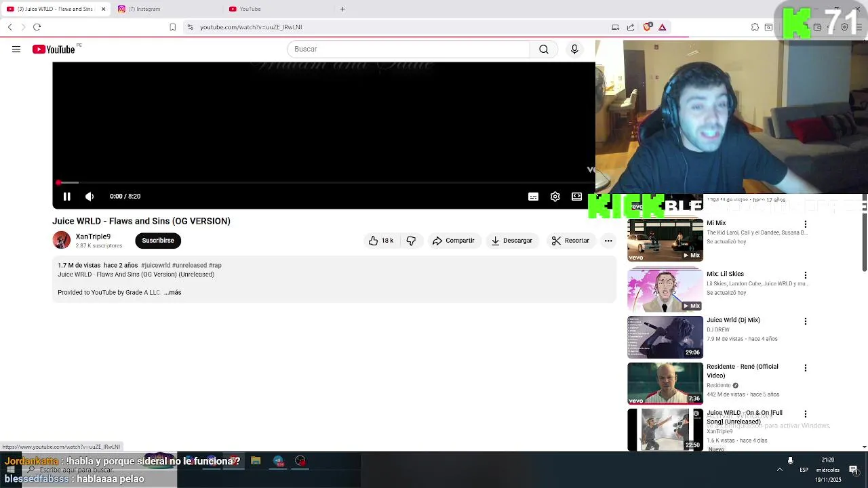868x488 pixels.
Task: Open the YouTube hamburger guide menu
Action: pyautogui.click(x=16, y=49)
